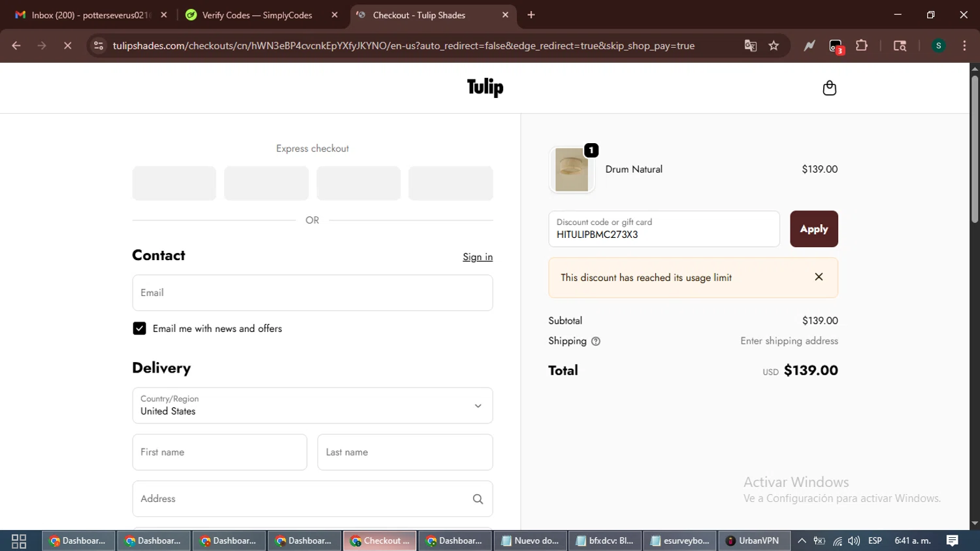980x551 pixels.
Task: Open Windows Task View button
Action: pos(19,541)
